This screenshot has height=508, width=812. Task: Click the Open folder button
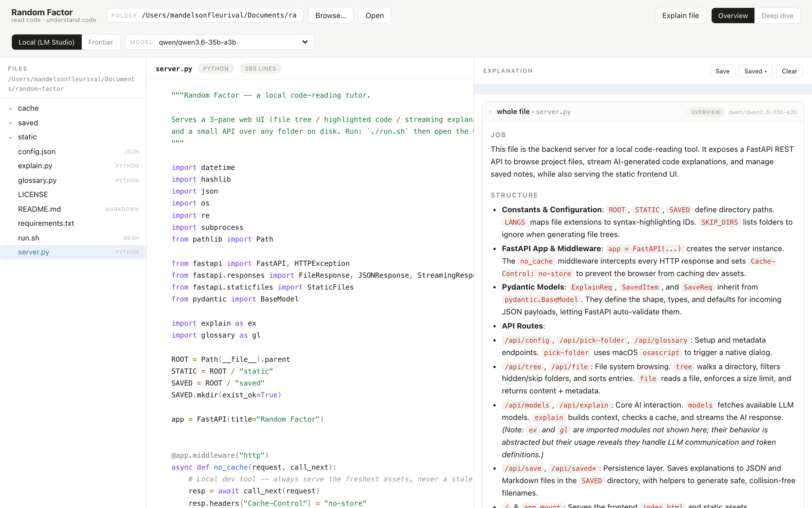tap(374, 15)
